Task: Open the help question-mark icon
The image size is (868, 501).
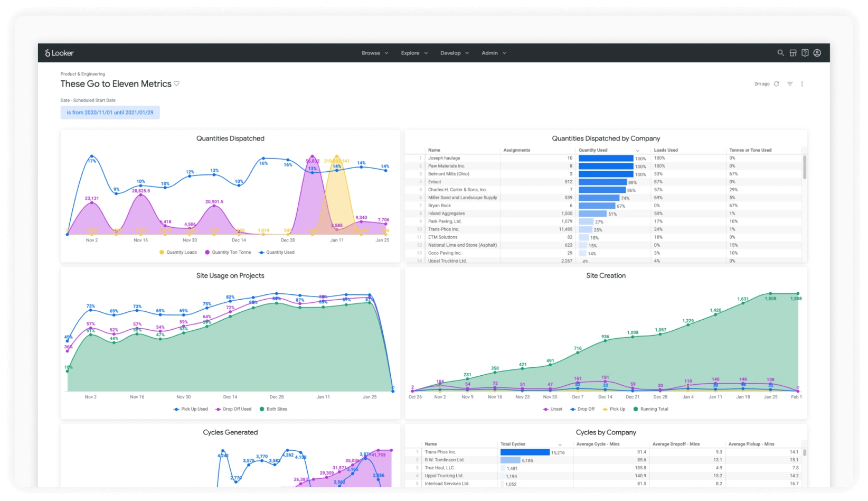Action: coord(805,53)
